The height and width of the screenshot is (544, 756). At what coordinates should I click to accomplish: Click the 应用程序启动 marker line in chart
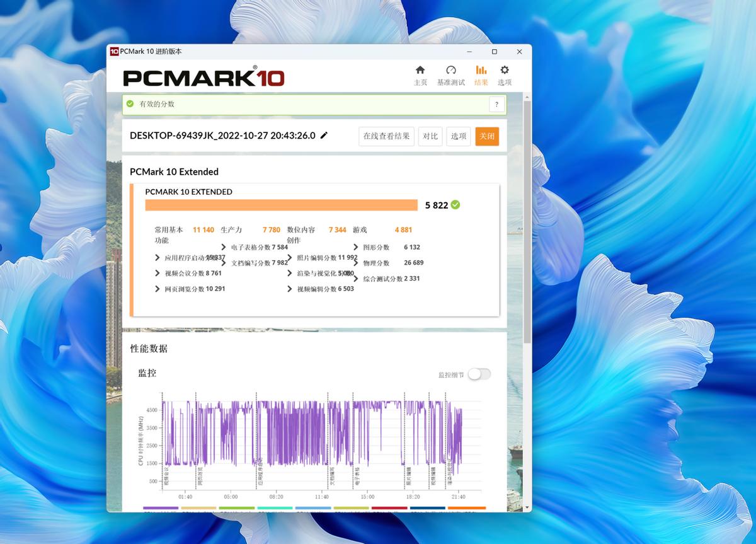(256, 441)
